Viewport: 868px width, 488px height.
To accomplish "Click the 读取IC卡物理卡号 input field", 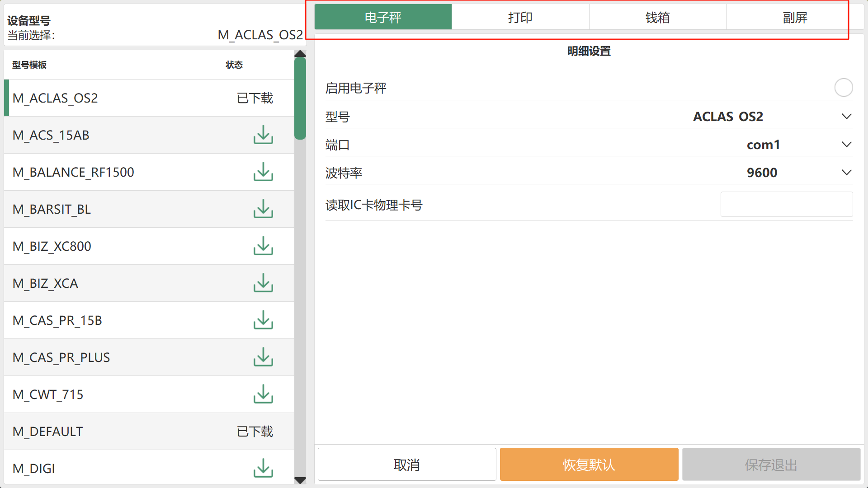I will pyautogui.click(x=787, y=204).
